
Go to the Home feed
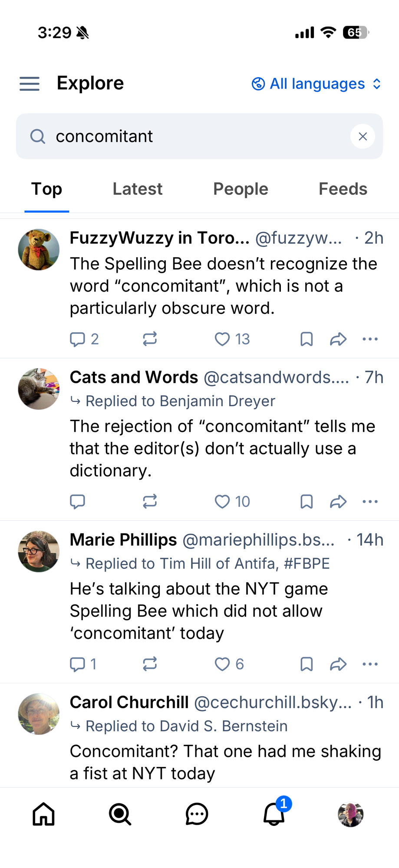44,814
